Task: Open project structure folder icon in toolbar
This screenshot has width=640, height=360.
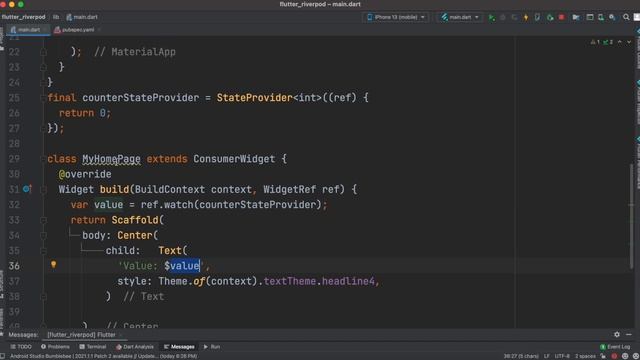Action: pos(576,17)
